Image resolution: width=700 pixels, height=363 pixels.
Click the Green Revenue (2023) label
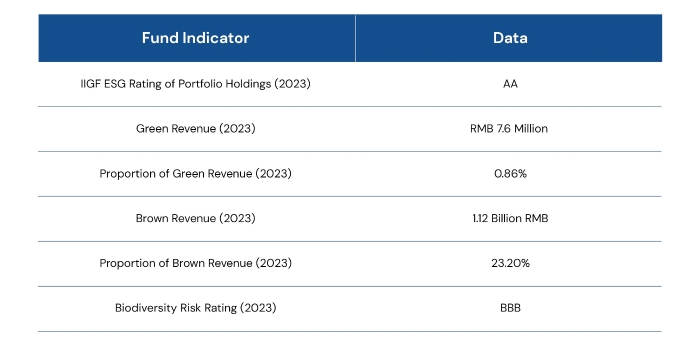(x=196, y=129)
